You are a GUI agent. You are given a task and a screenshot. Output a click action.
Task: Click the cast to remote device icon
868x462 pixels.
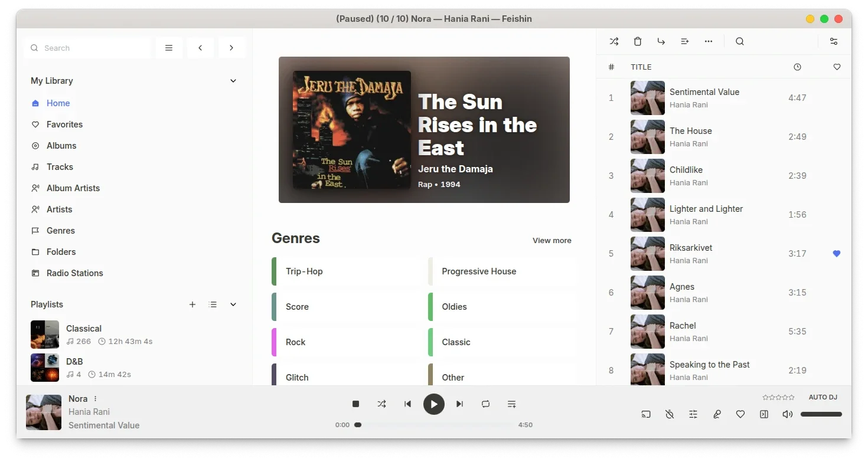tap(646, 414)
